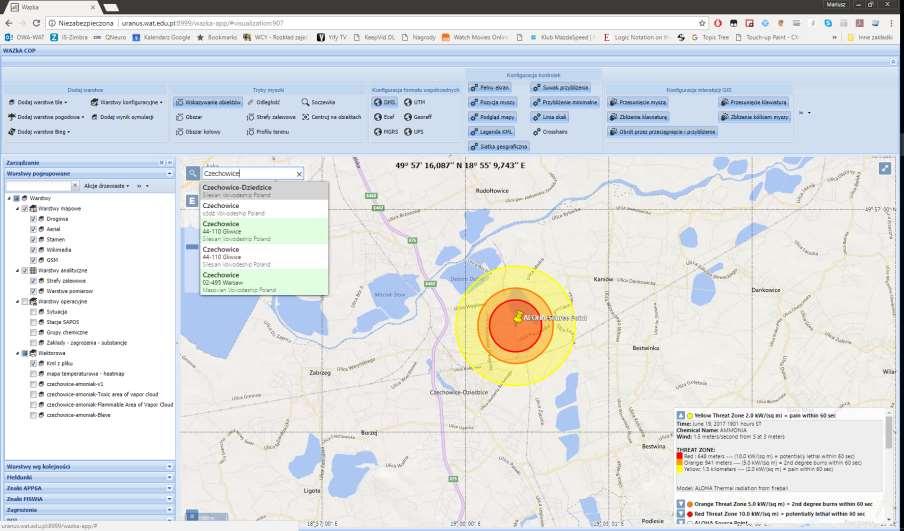Click the ALOHA Source Point pushpin
This screenshot has width=904, height=531.
(518, 317)
